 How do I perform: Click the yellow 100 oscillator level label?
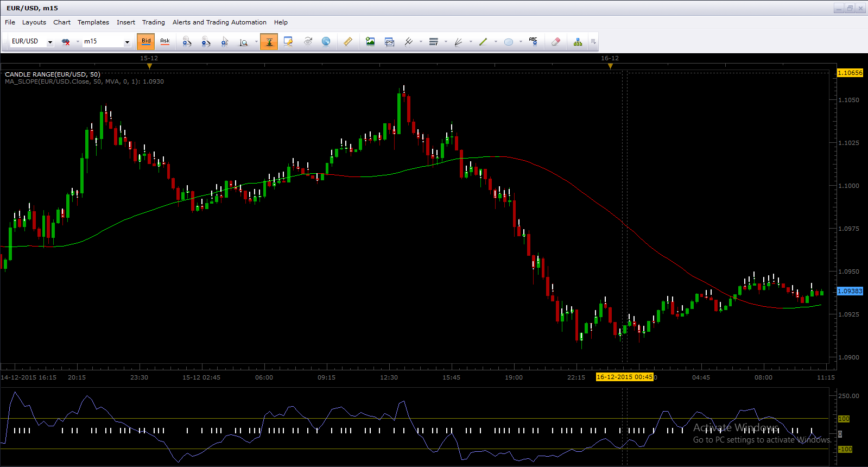[x=844, y=419]
